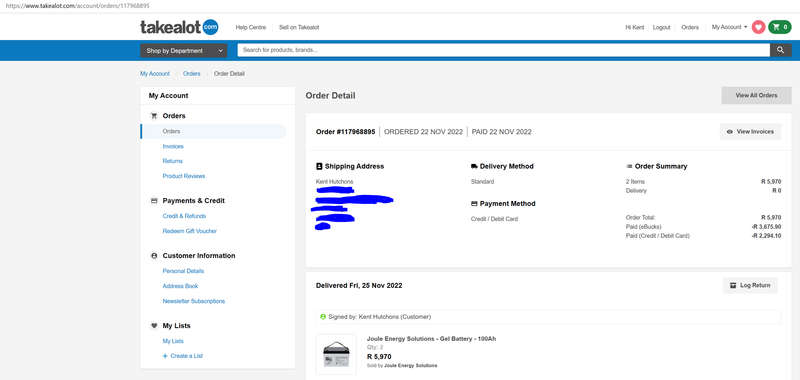Image resolution: width=800 pixels, height=380 pixels.
Task: Open Orders in the top header
Action: click(x=690, y=28)
